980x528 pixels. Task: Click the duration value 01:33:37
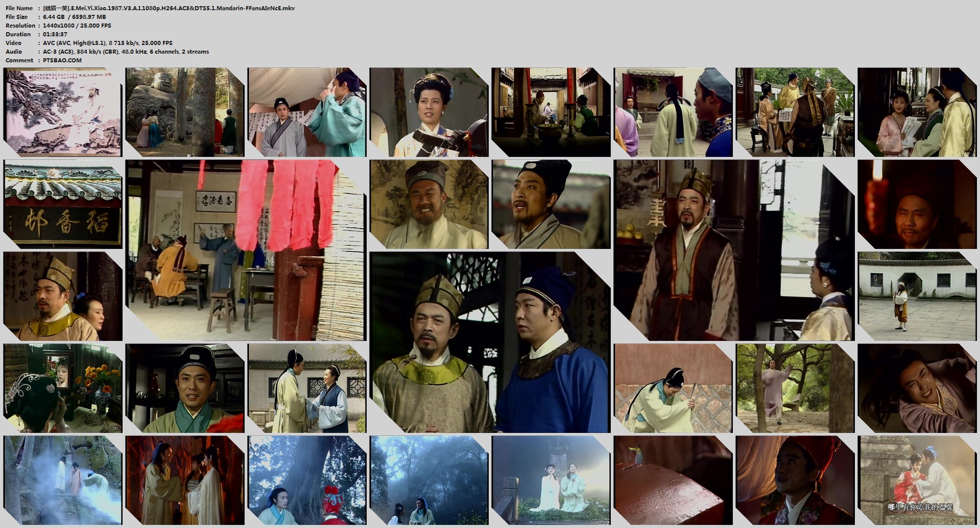tap(55, 34)
